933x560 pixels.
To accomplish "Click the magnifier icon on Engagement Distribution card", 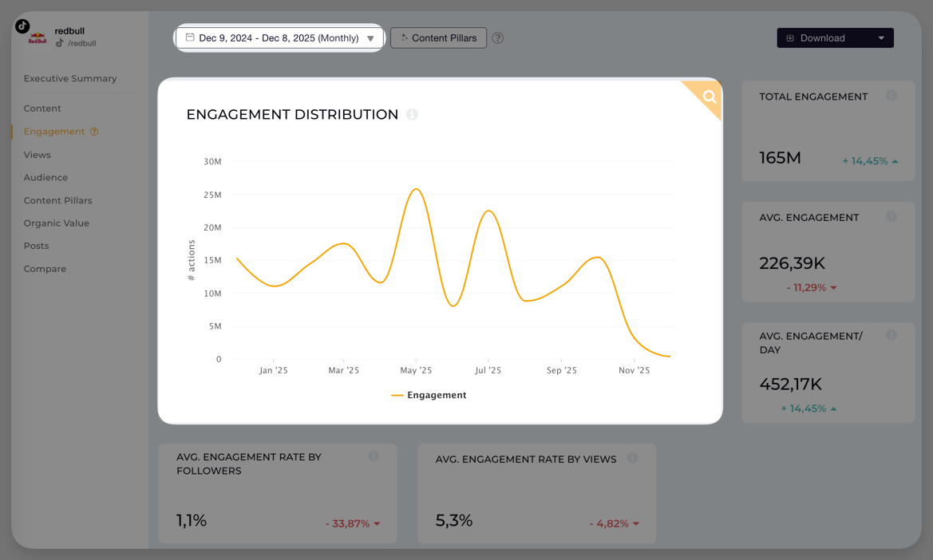I will [709, 97].
